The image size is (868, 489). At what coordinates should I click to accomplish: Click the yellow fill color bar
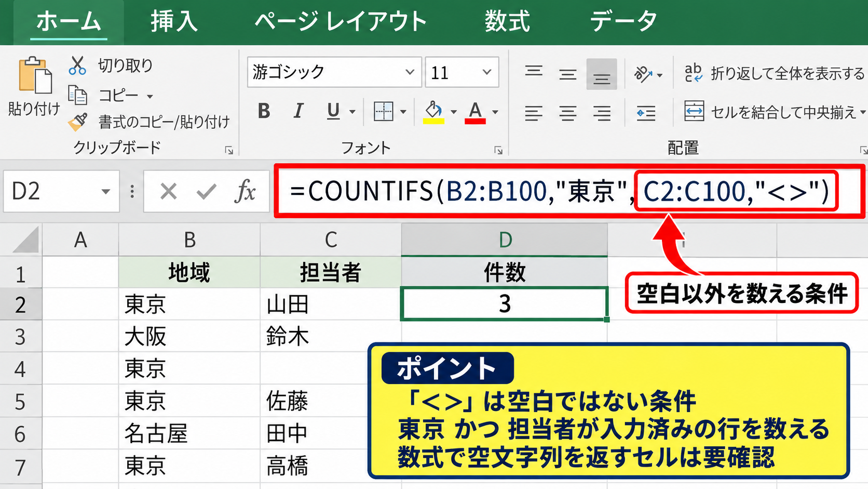click(433, 121)
